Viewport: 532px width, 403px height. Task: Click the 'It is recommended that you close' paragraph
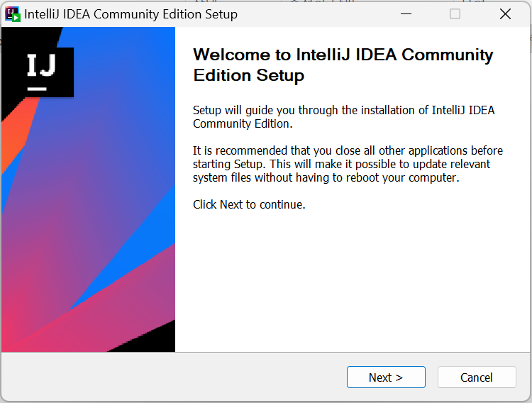click(x=348, y=164)
